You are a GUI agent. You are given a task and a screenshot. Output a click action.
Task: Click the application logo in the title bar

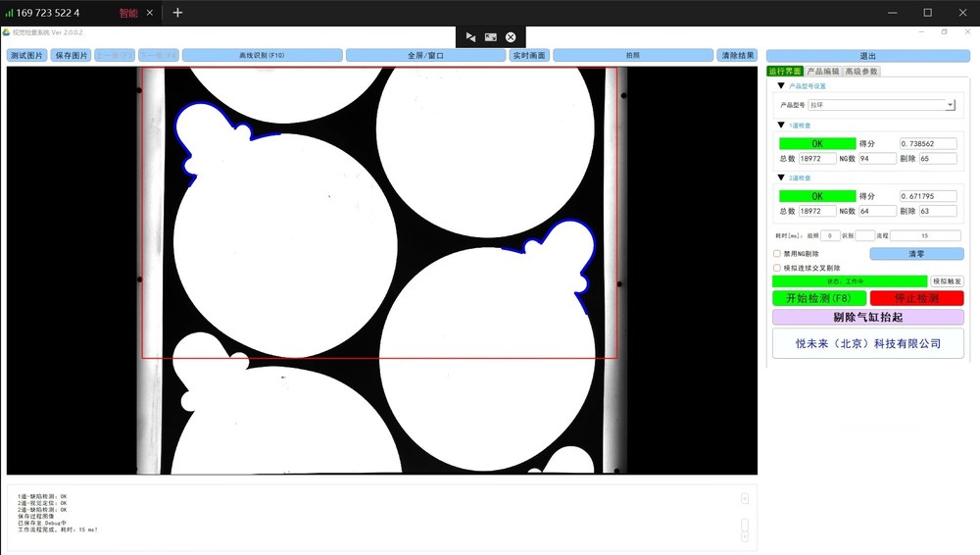6,32
